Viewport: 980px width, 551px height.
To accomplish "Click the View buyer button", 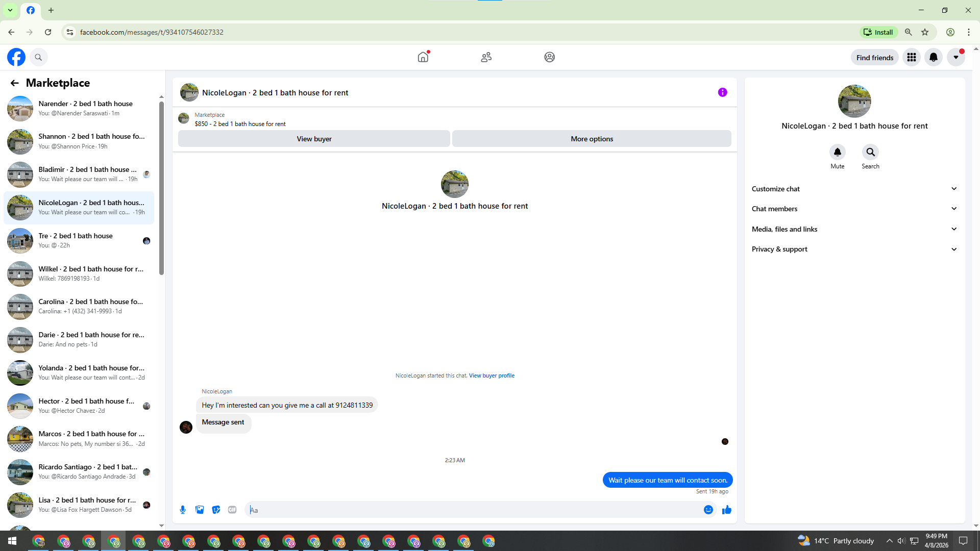I will click(314, 139).
